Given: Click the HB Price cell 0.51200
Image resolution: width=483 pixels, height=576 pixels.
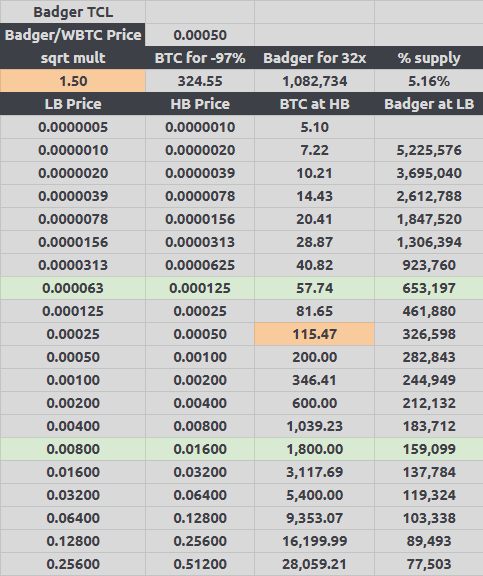Looking at the screenshot, I should tap(200, 564).
